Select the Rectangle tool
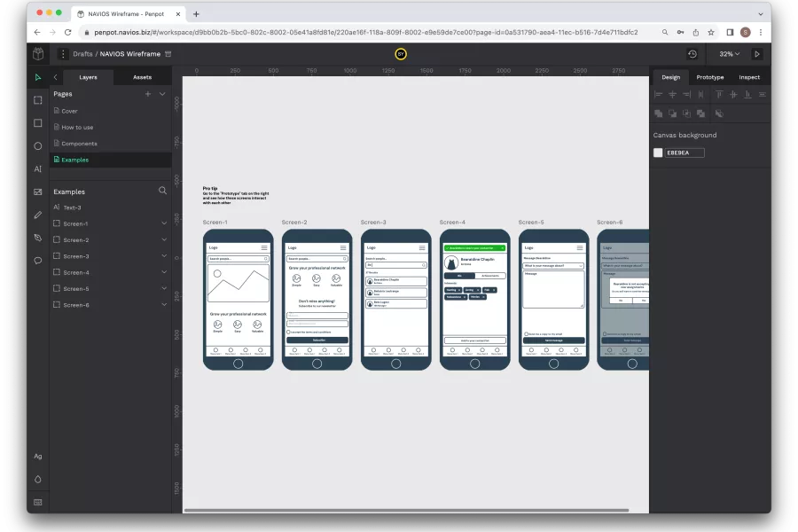The width and height of the screenshot is (798, 532). (37, 123)
